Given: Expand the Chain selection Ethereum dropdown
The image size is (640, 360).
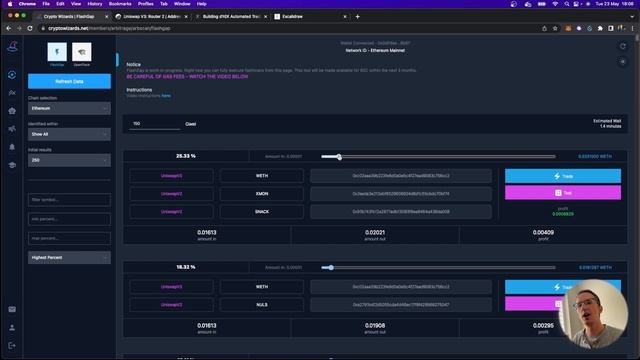Looking at the screenshot, I should [x=69, y=108].
